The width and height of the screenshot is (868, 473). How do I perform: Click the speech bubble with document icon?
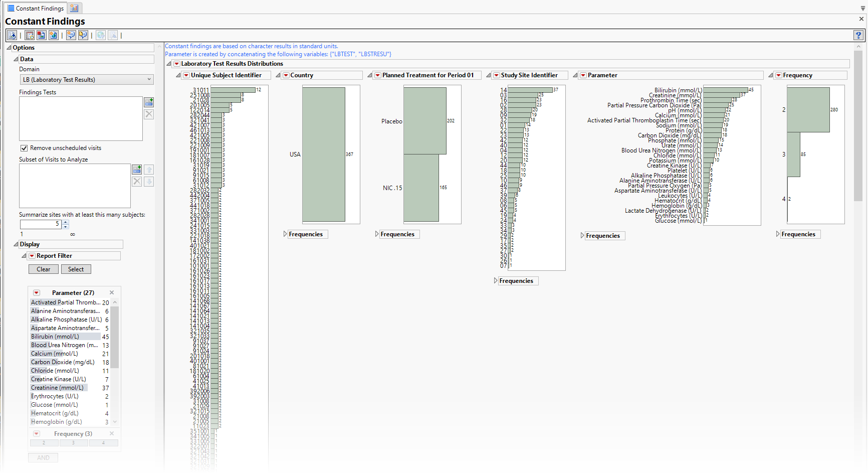(83, 35)
